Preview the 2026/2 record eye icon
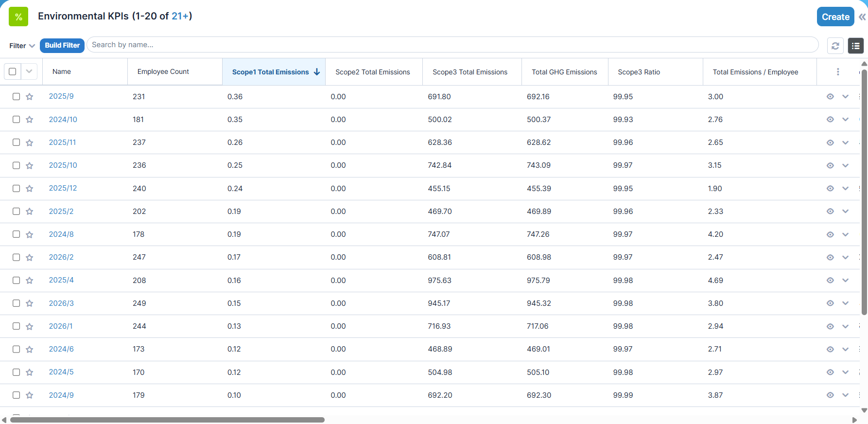Screen dimensions: 868x424 pos(830,257)
